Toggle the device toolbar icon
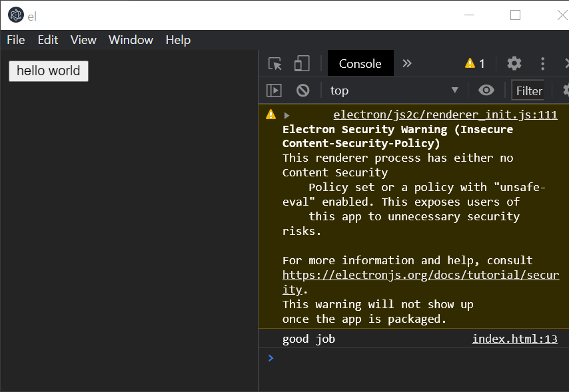The image size is (569, 392). click(302, 63)
